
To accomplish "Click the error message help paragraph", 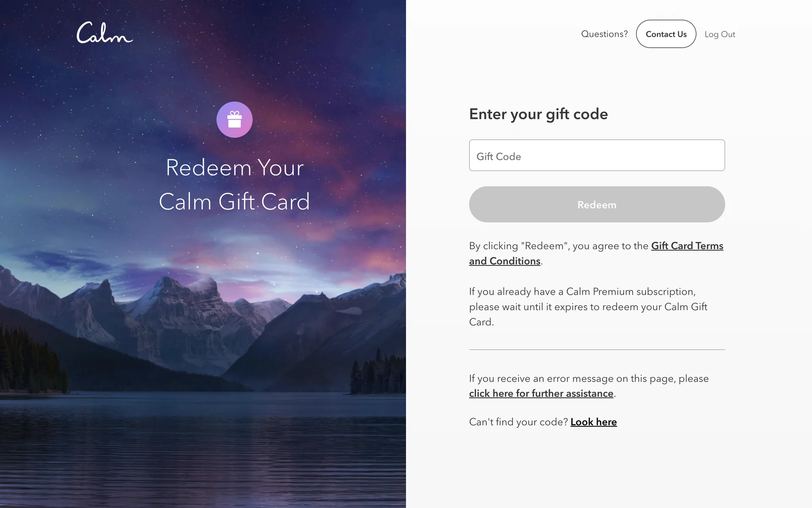I will [x=589, y=386].
